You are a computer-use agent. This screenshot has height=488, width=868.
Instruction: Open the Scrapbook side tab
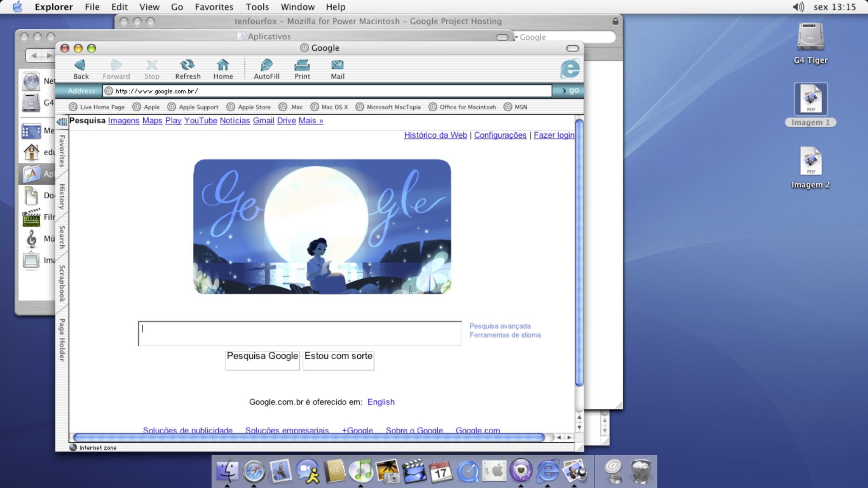coord(62,283)
